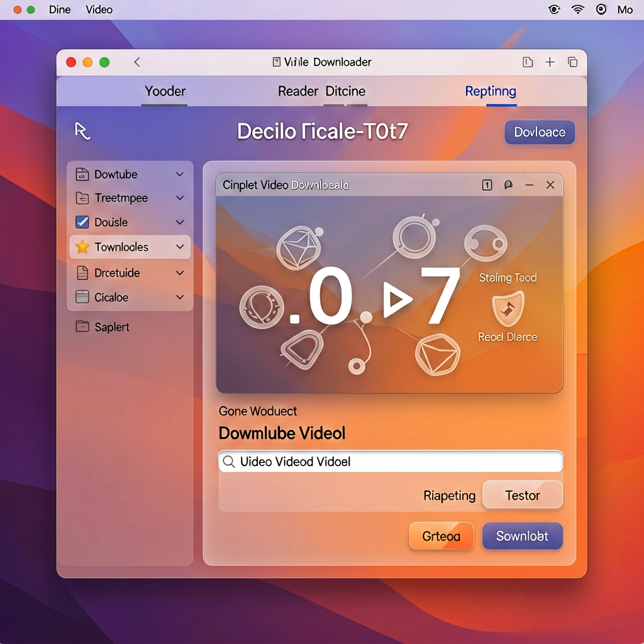Click the duplicate windows icon in title bar
This screenshot has width=644, height=644.
572,62
